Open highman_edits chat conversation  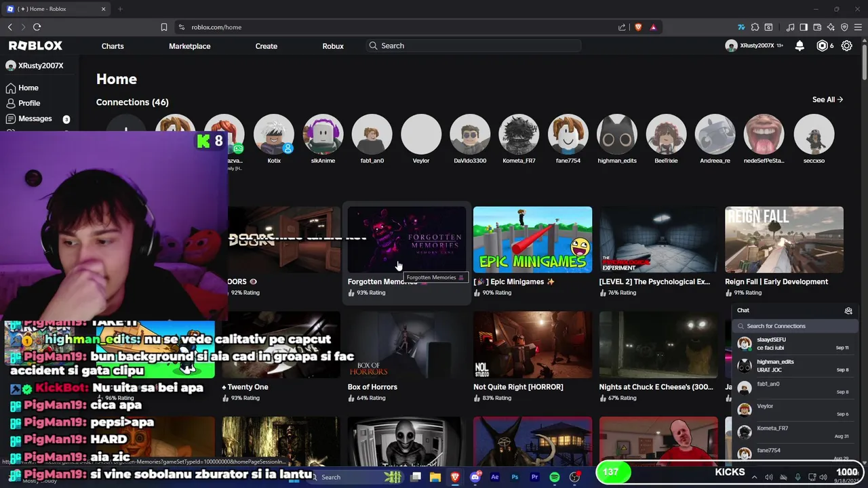click(794, 366)
